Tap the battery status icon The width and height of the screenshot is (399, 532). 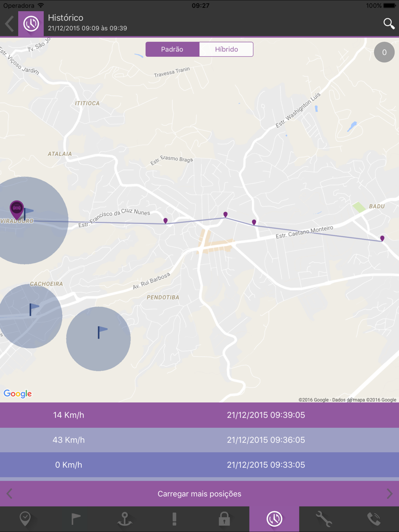pos(389,6)
